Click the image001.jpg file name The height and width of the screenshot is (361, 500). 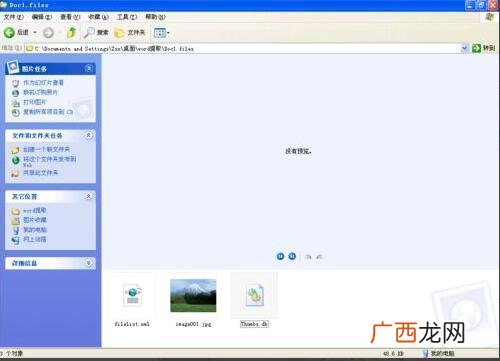coord(193,324)
